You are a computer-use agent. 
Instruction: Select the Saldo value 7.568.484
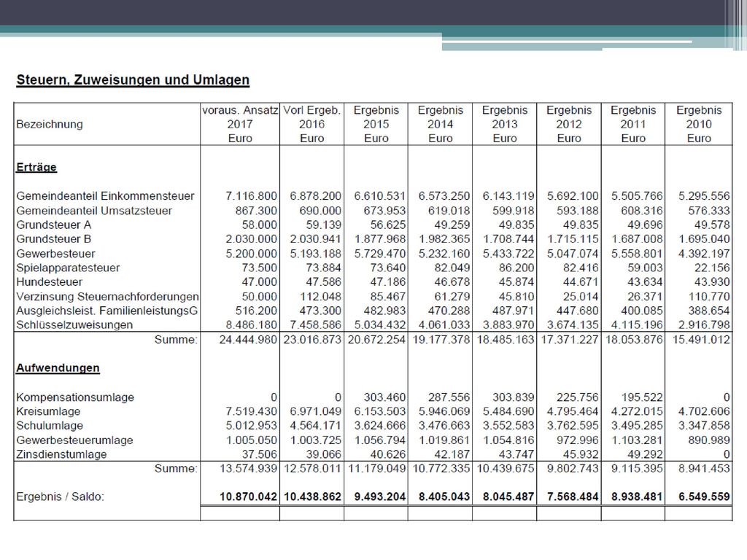click(573, 497)
